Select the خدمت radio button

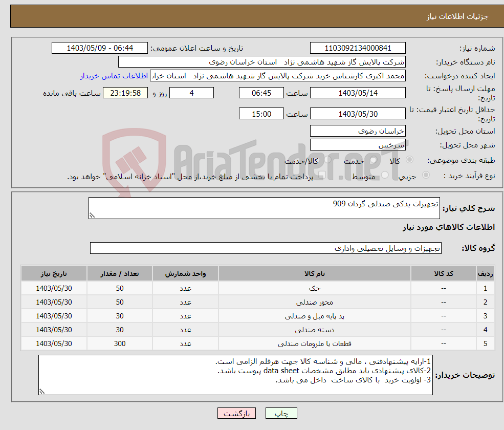(373, 160)
